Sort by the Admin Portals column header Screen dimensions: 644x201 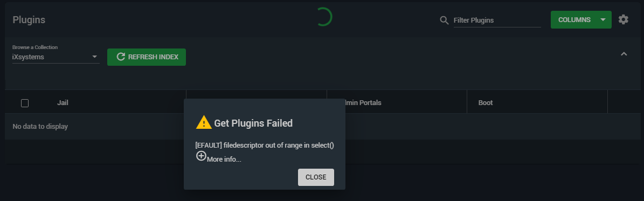pyautogui.click(x=363, y=103)
